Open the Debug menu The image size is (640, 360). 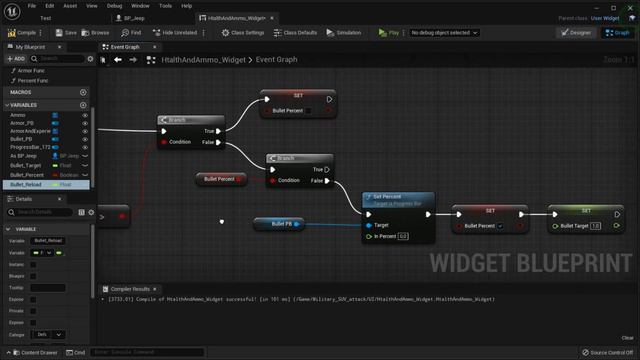[114, 6]
